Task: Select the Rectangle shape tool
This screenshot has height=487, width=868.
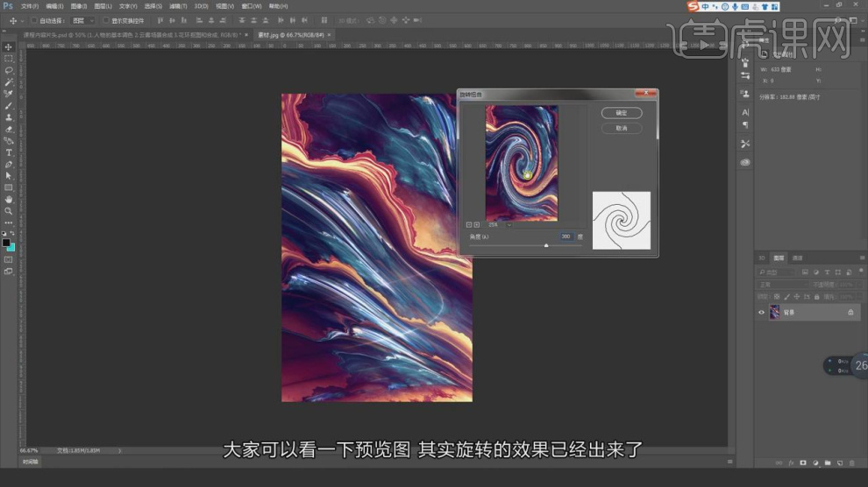Action: pos(8,187)
